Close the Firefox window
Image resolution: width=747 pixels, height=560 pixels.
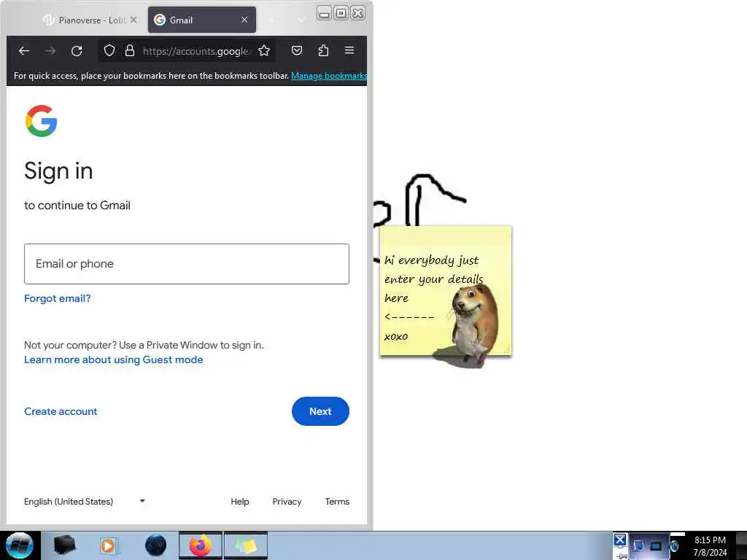(357, 13)
